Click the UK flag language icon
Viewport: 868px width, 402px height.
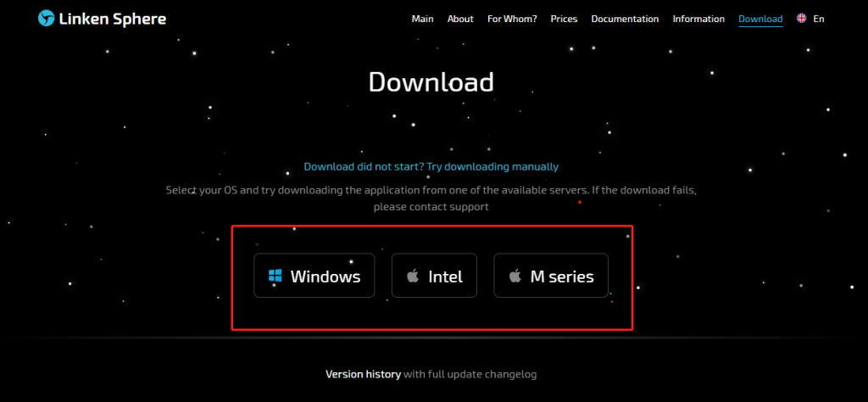coord(802,19)
